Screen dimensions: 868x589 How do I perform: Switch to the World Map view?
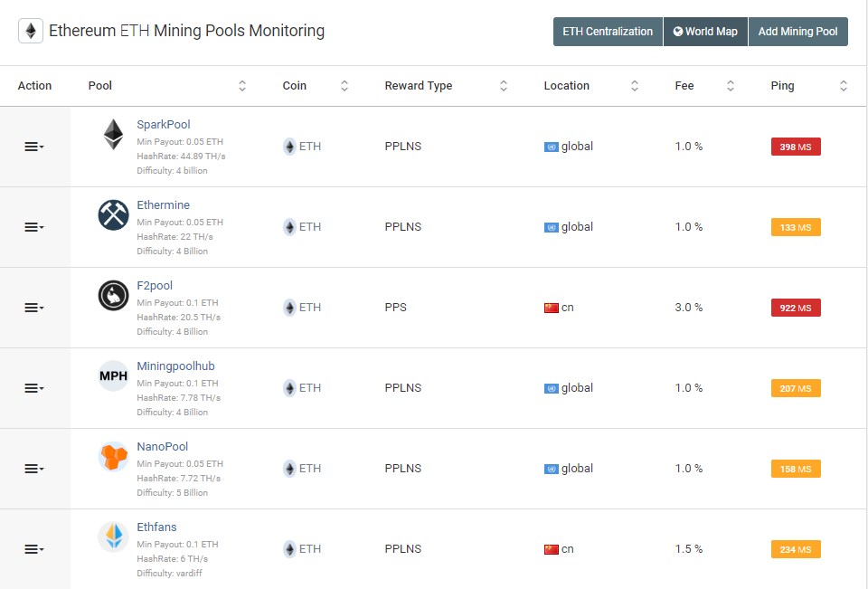(705, 31)
